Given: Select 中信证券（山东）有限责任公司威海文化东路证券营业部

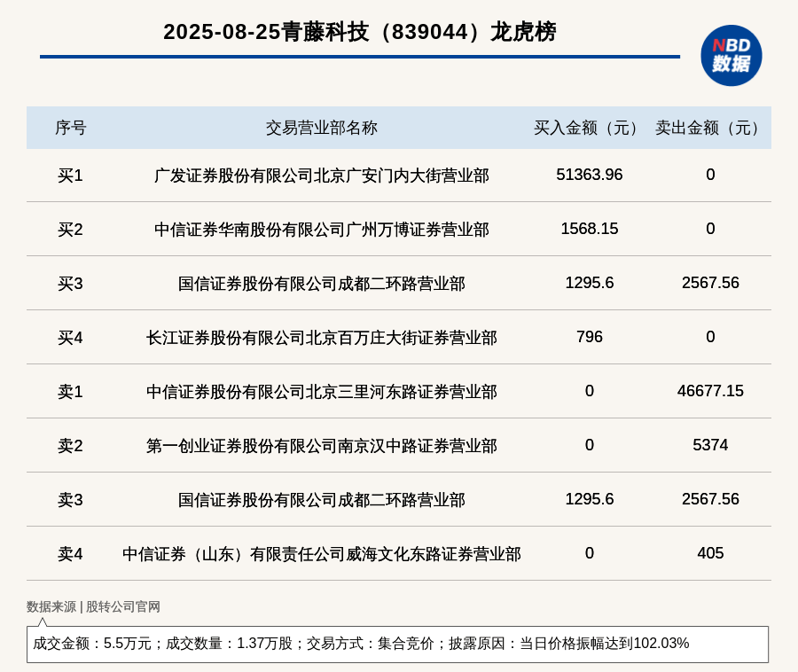Looking at the screenshot, I should (322, 554).
